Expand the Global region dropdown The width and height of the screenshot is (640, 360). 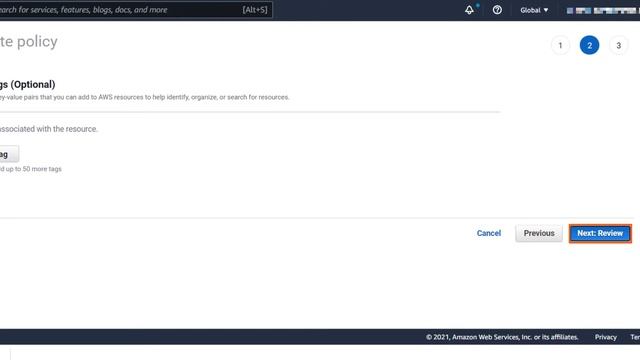click(534, 10)
